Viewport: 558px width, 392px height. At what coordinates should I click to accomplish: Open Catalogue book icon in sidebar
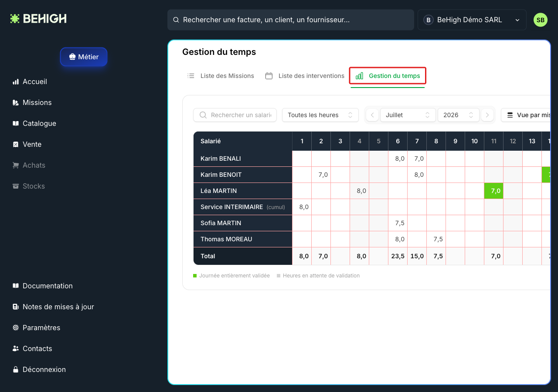coord(16,123)
